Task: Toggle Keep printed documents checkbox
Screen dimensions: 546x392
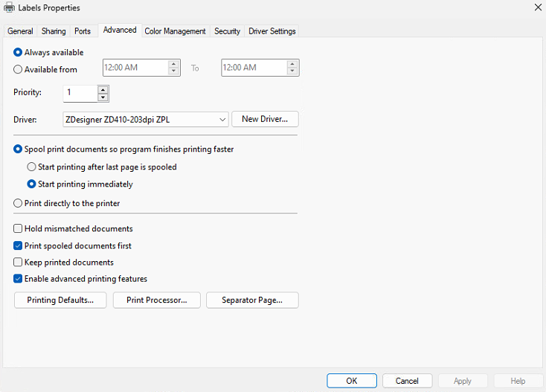Action: pyautogui.click(x=19, y=263)
